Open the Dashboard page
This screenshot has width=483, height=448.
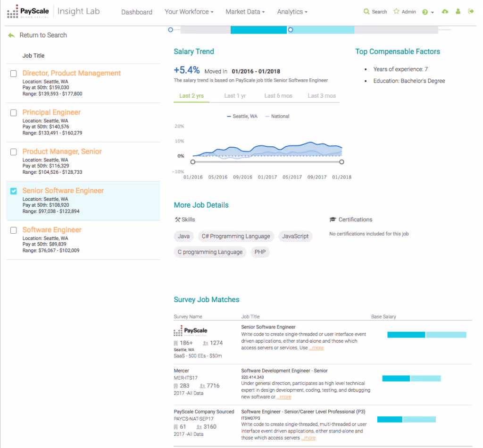pyautogui.click(x=137, y=12)
